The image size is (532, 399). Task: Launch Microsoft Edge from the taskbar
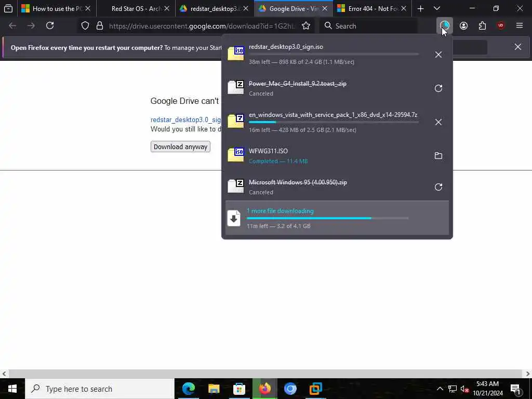click(189, 389)
